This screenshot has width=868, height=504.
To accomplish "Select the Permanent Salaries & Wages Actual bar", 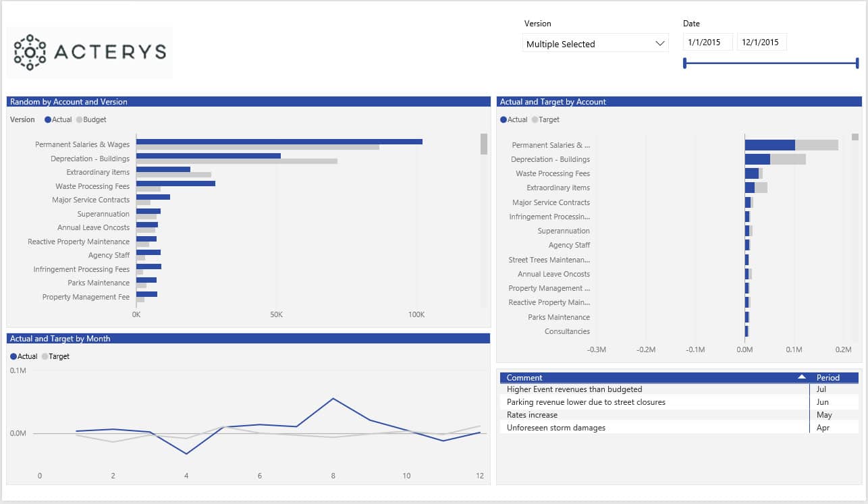I will tap(279, 142).
